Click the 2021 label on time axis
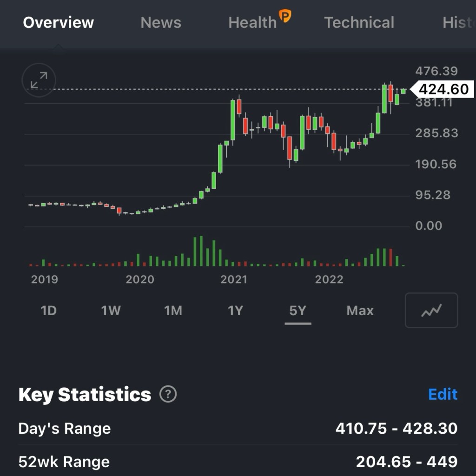Viewport: 476px width, 476px height. coord(234,279)
